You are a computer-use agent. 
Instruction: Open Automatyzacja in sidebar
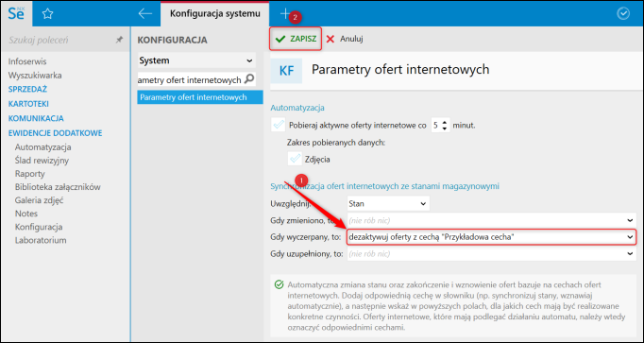[x=43, y=147]
